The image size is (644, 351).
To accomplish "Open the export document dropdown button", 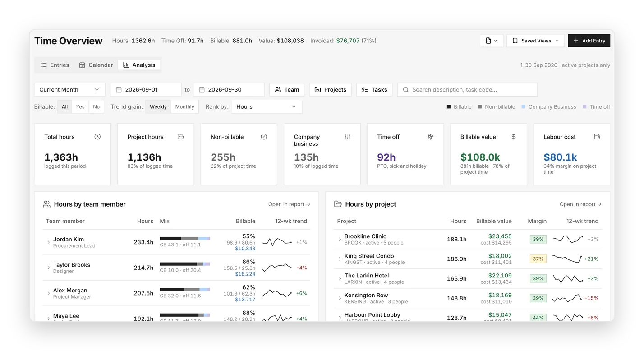I will pyautogui.click(x=491, y=41).
